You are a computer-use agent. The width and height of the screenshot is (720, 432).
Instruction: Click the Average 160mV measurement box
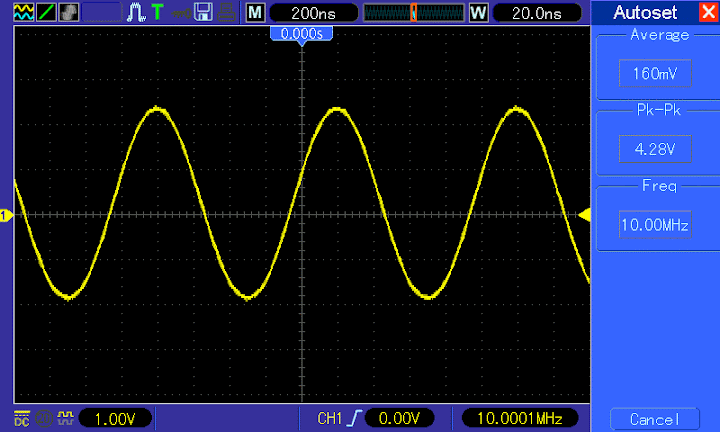pyautogui.click(x=655, y=73)
